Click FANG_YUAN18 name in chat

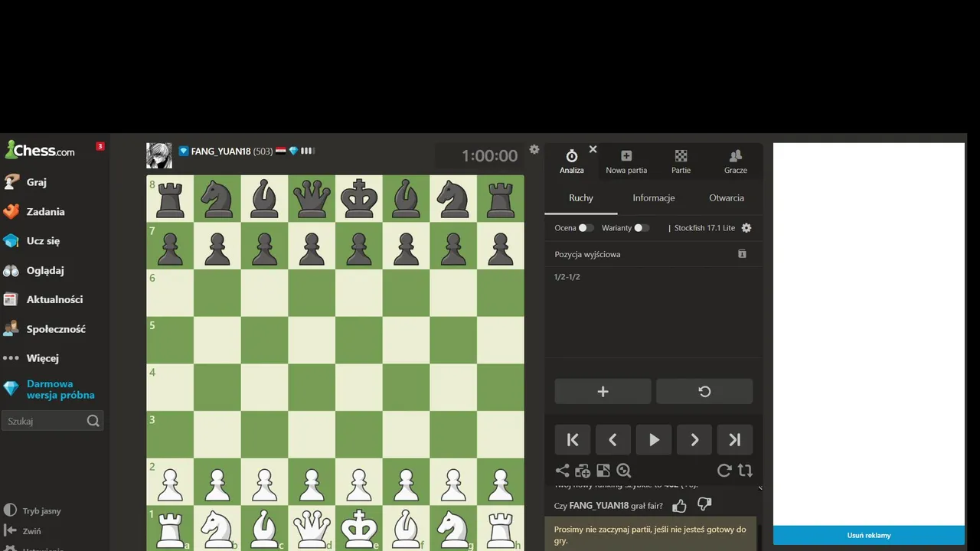click(x=599, y=506)
